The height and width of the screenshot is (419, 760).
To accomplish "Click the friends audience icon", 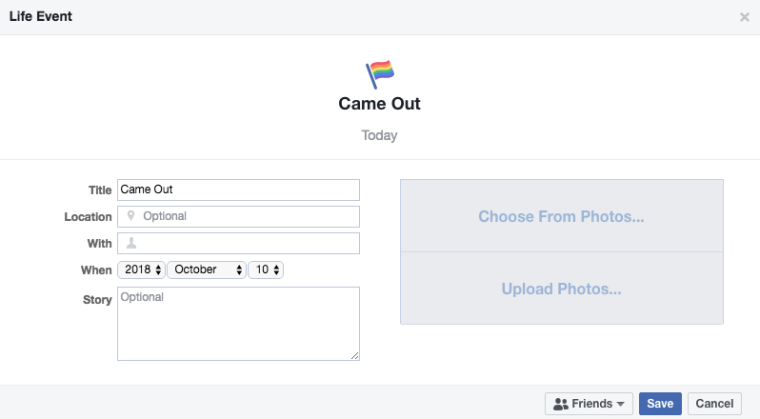I will tap(560, 403).
